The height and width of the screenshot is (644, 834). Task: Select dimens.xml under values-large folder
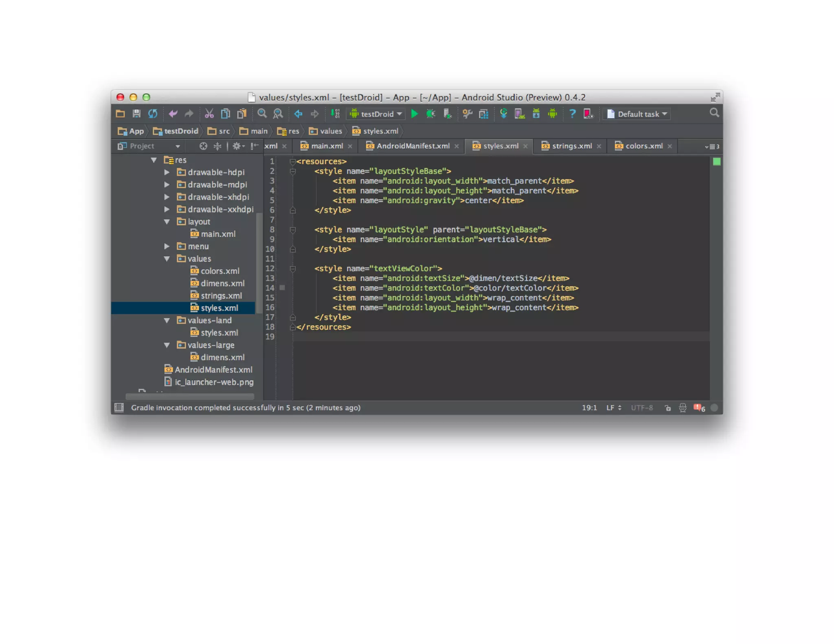tap(222, 357)
